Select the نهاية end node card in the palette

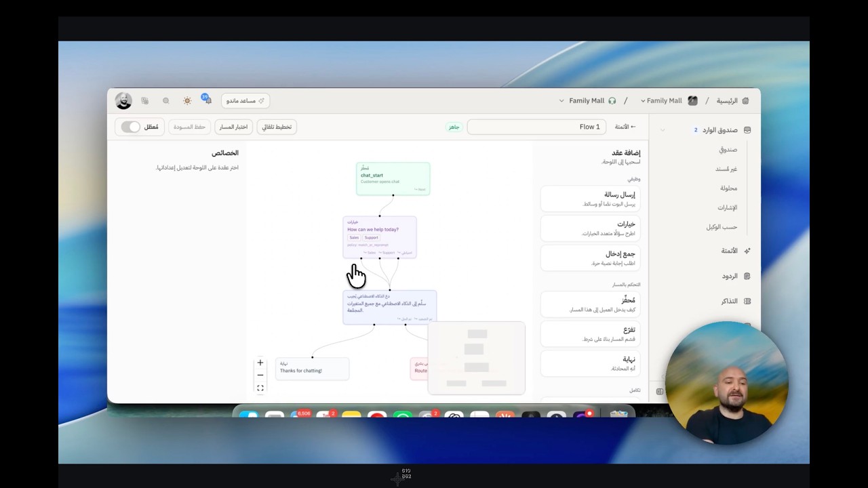590,363
